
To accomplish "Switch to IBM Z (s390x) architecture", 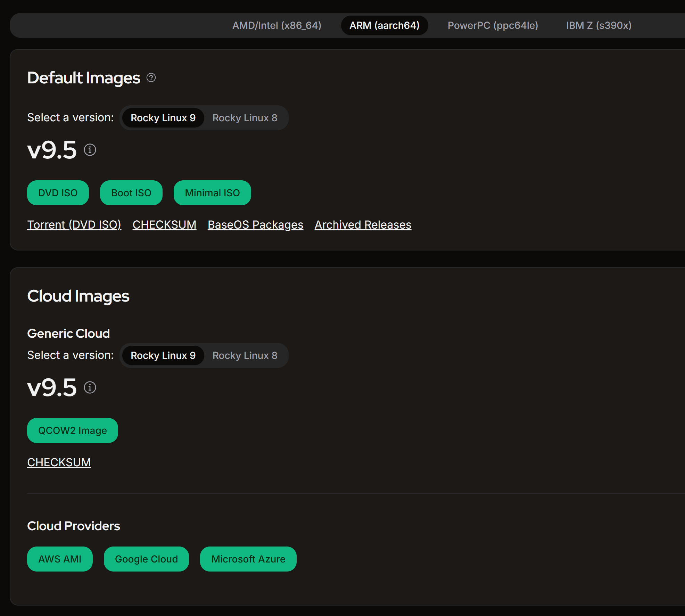I will coord(599,25).
